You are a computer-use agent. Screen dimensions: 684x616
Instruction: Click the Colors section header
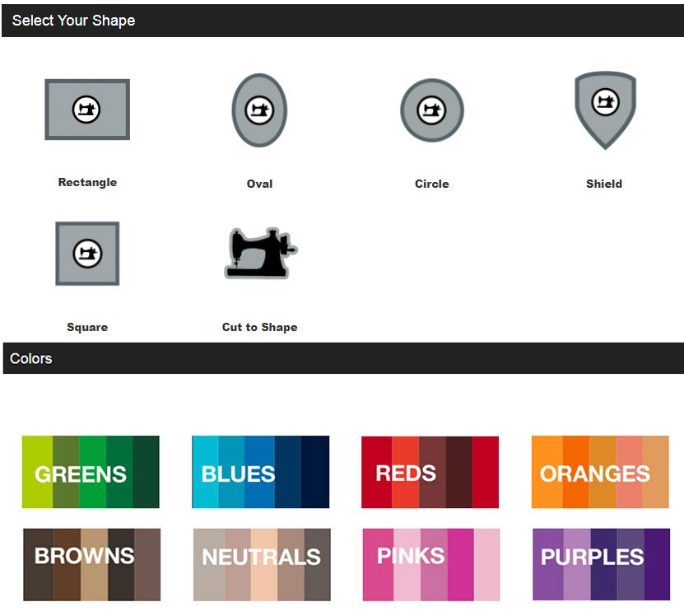31,358
